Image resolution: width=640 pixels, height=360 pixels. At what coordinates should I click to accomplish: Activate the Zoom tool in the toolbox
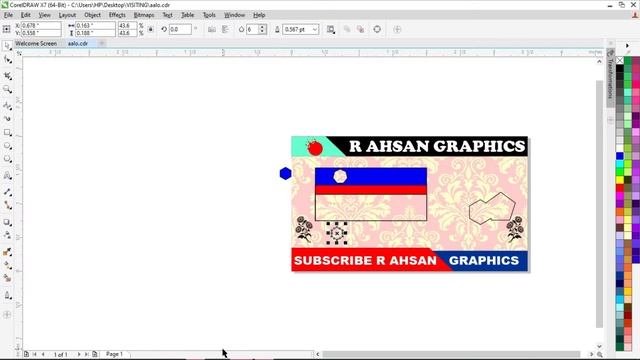[x=7, y=89]
